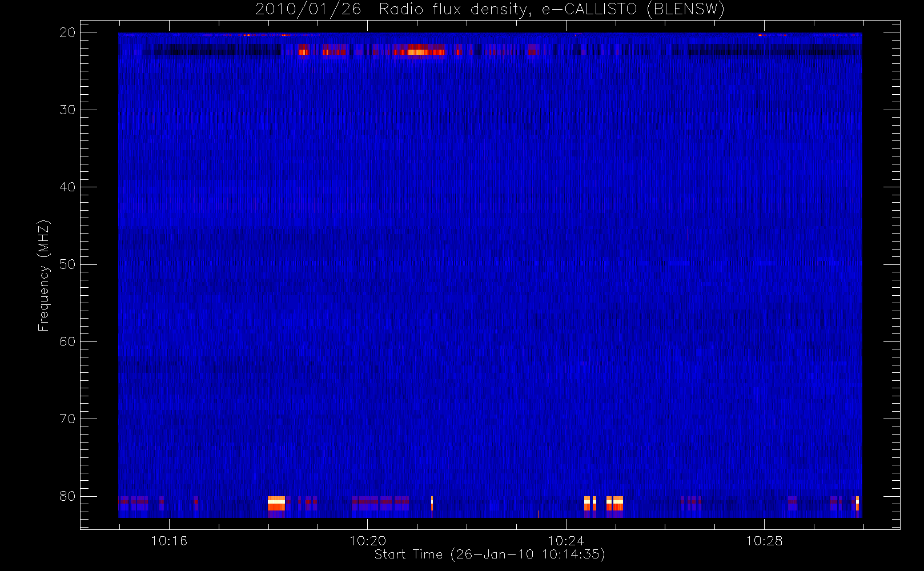This screenshot has width=924, height=571.
Task: Click the 60 MHz frequency tick label
Action: pyautogui.click(x=67, y=341)
